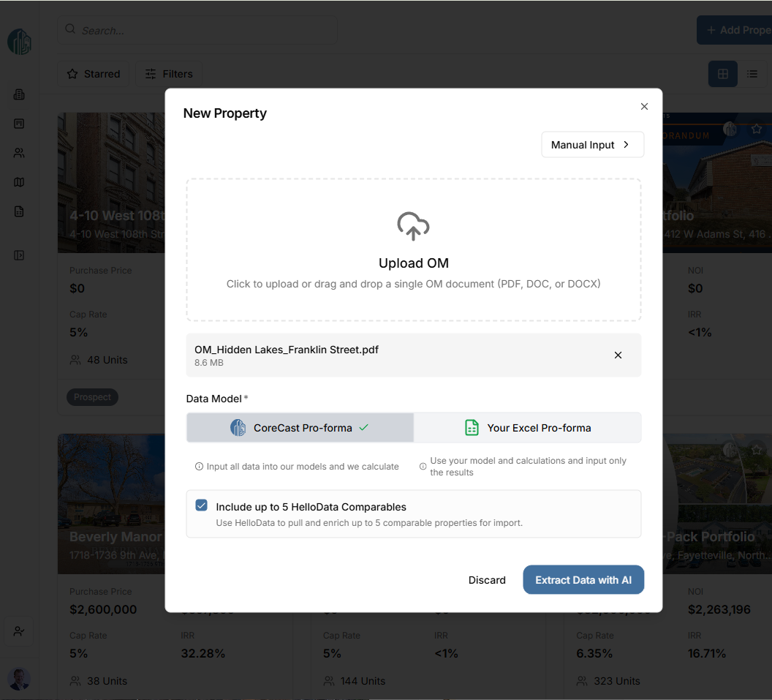
Task: Open the Map view icon in sidebar
Action: (x=20, y=182)
